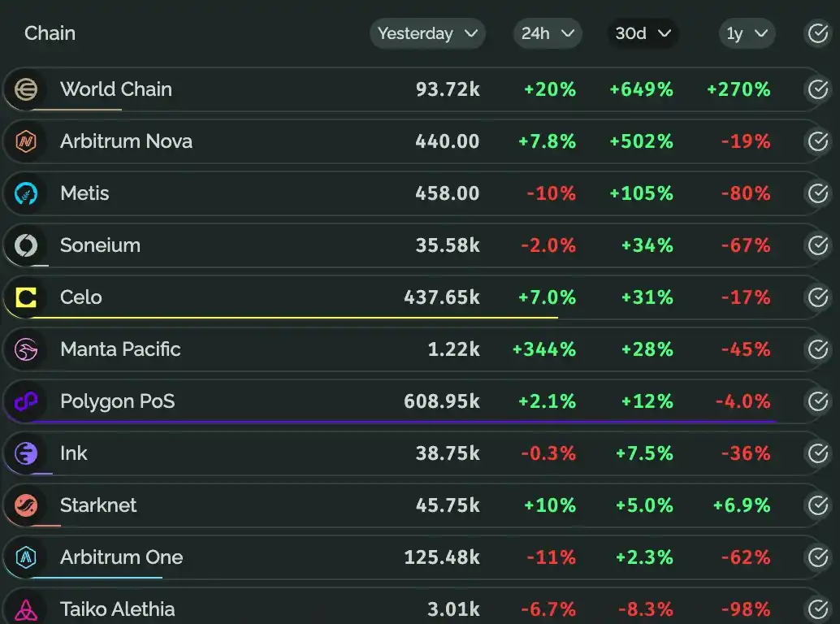840x624 pixels.
Task: Click the Metis logo icon
Action: pos(26,193)
